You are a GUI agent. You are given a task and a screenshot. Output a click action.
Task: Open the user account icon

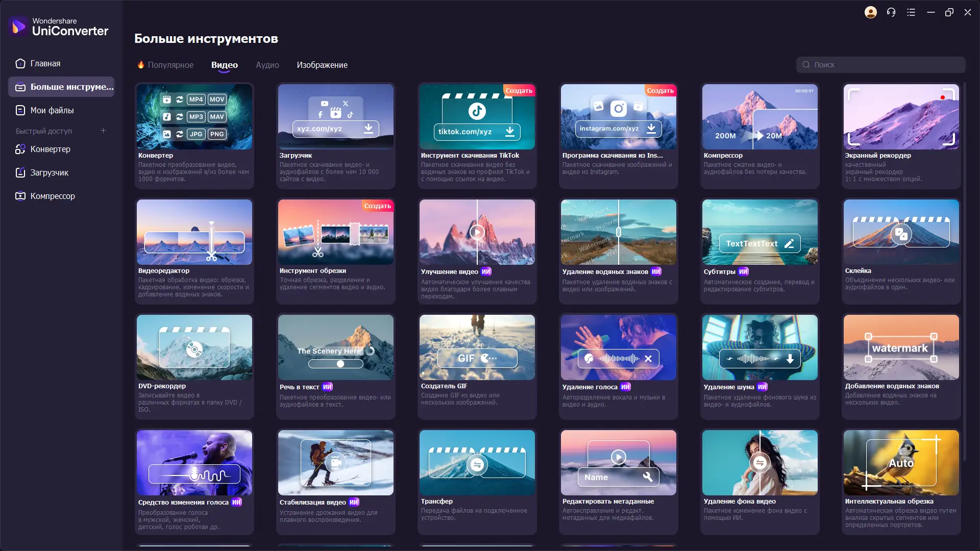coord(871,12)
